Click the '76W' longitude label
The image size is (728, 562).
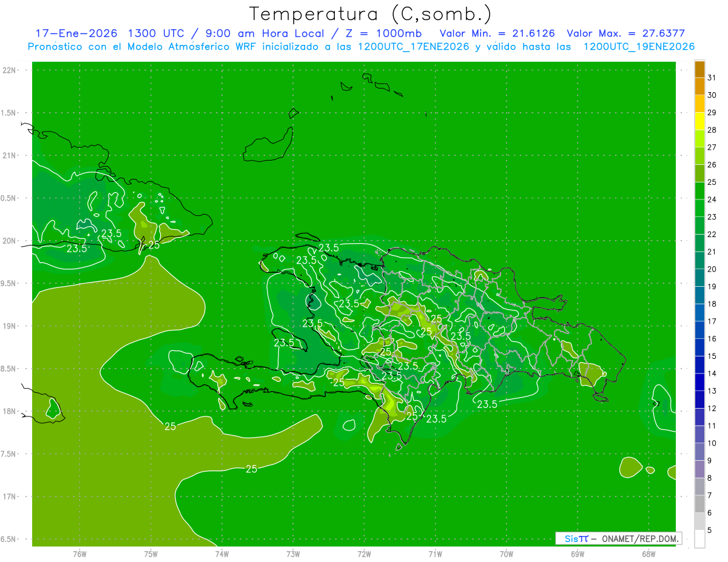pyautogui.click(x=79, y=554)
